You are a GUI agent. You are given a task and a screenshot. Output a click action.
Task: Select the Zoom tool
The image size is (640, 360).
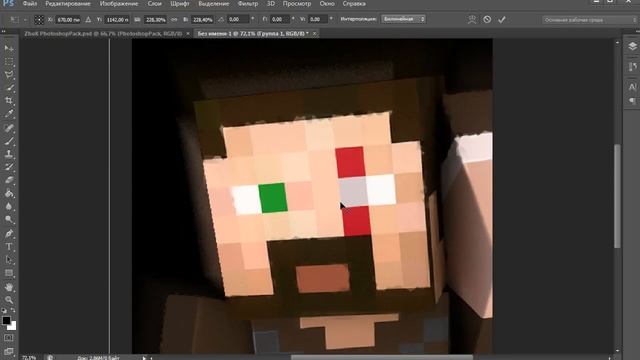(x=9, y=300)
